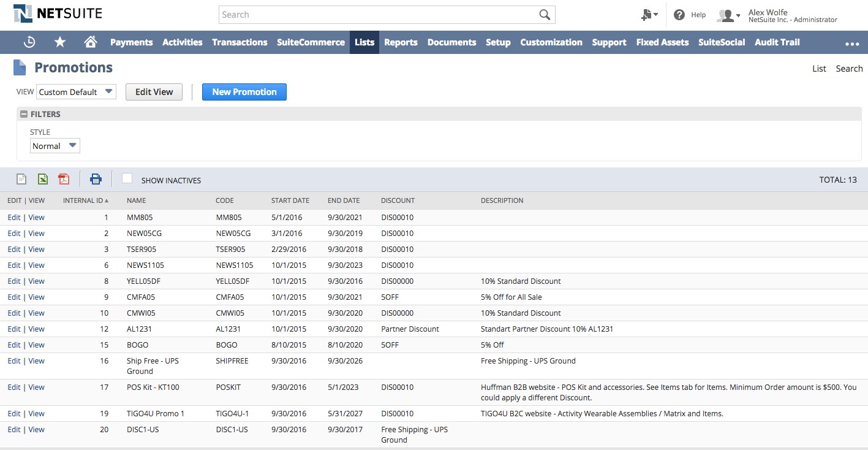This screenshot has height=450, width=868.
Task: Go to Home via house icon
Action: (91, 42)
